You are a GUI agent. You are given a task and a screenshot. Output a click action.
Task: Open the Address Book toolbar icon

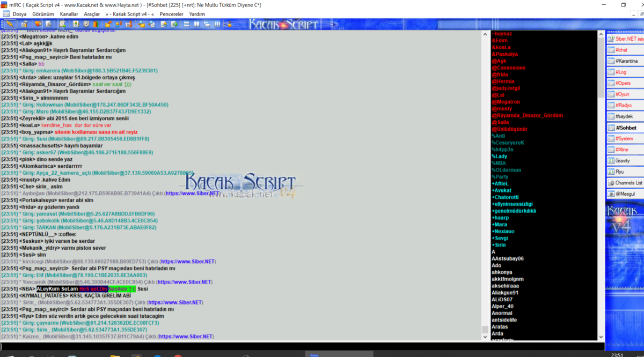[x=76, y=24]
